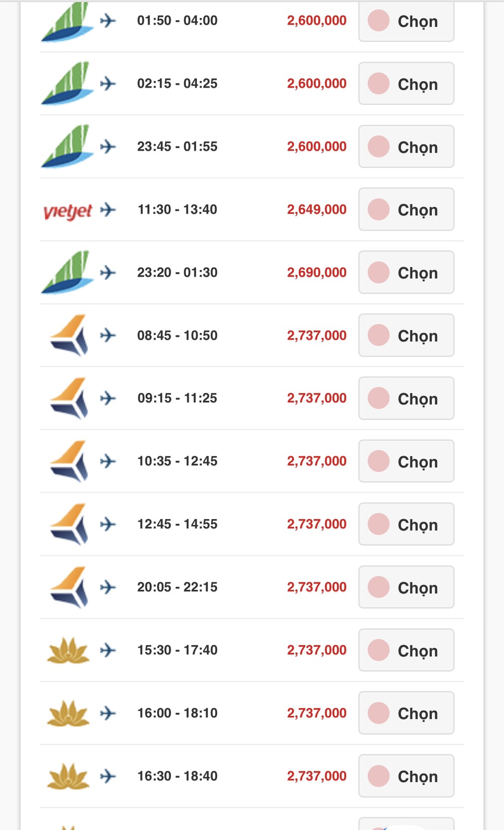Click flight time 20:05 - 22:15
The width and height of the screenshot is (504, 830).
[177, 587]
